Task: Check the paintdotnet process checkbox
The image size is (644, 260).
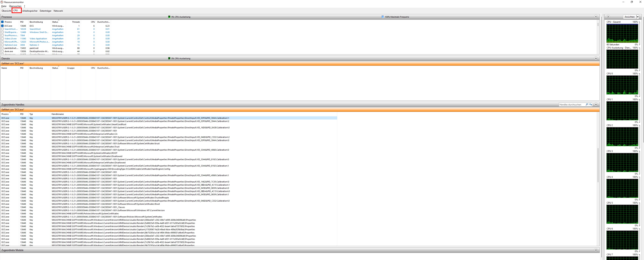Action: tap(2, 48)
